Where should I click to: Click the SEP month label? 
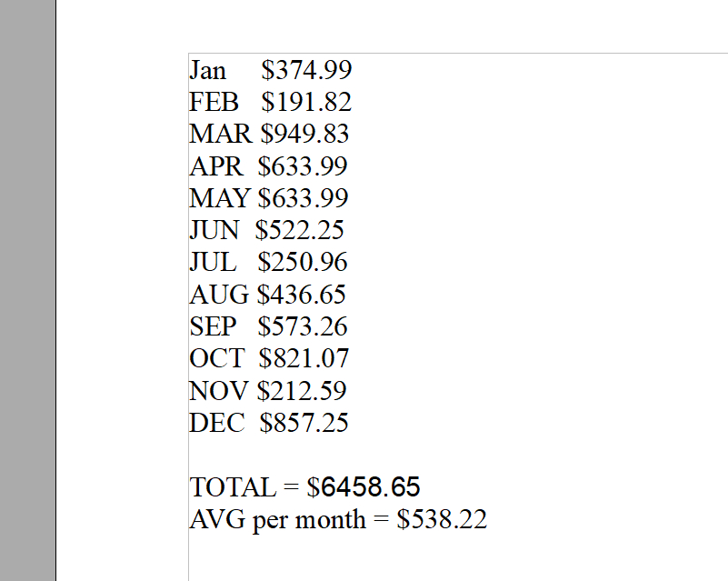coord(212,326)
